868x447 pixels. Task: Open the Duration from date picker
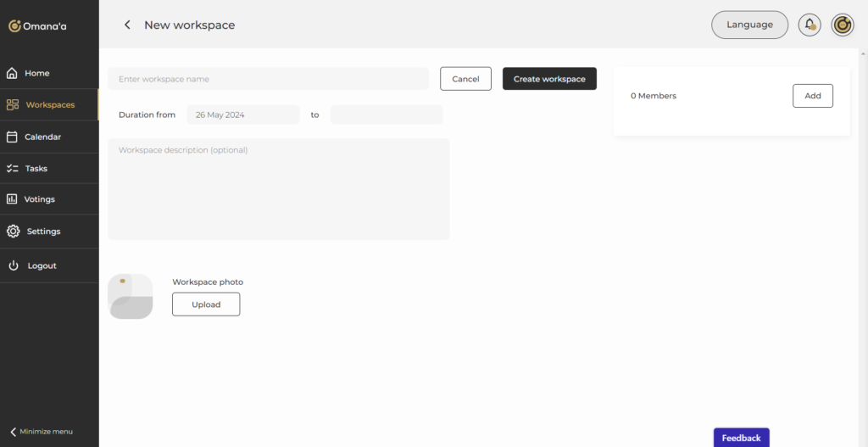[x=243, y=115]
